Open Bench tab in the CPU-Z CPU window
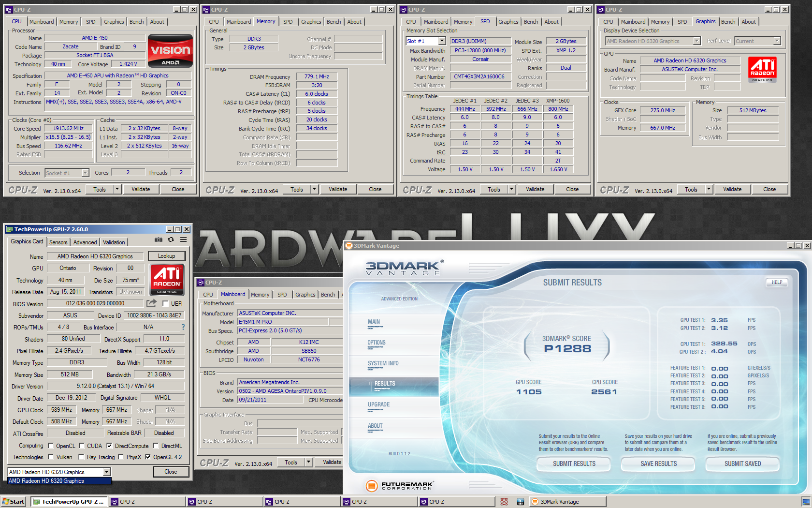This screenshot has height=508, width=812. click(137, 22)
